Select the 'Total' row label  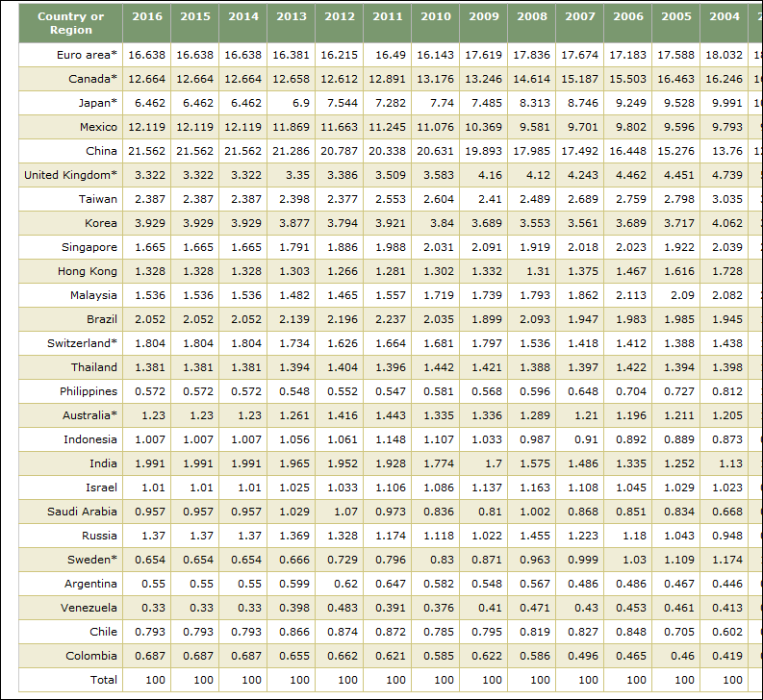pos(104,680)
